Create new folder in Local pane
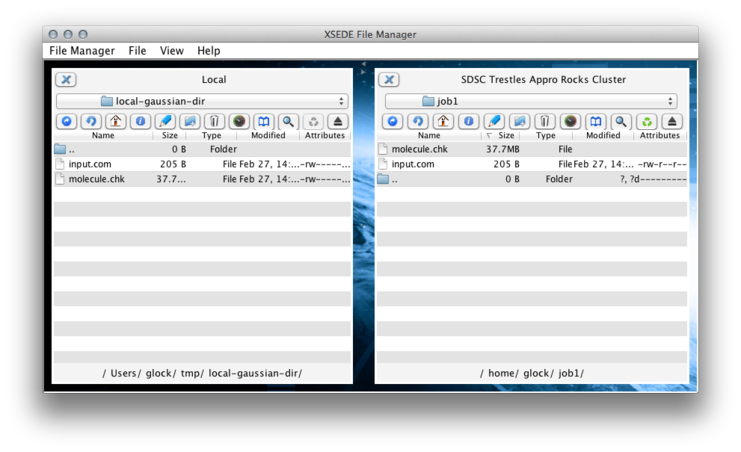 [190, 122]
